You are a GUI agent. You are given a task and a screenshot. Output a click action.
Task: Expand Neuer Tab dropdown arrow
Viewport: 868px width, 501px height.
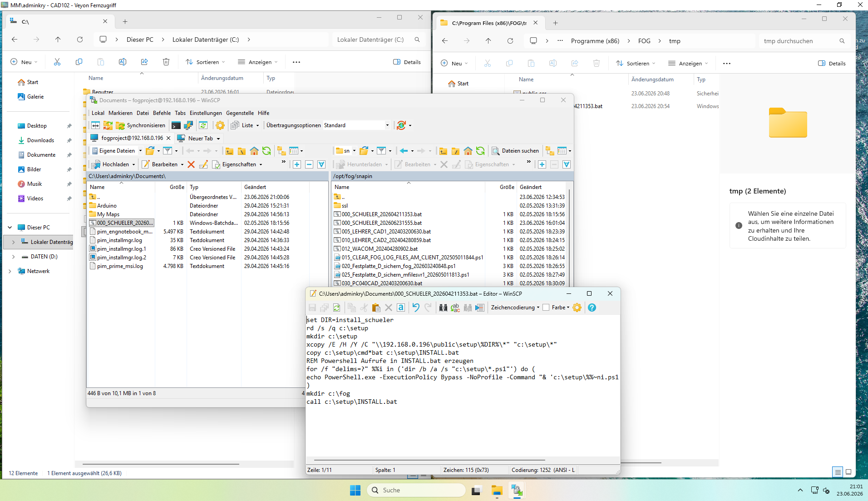(218, 139)
